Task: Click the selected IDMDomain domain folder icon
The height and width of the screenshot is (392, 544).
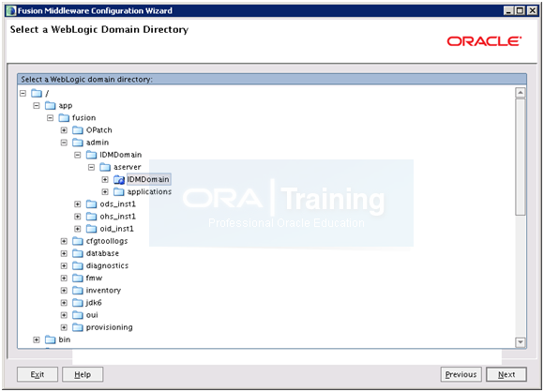Action: (x=119, y=180)
